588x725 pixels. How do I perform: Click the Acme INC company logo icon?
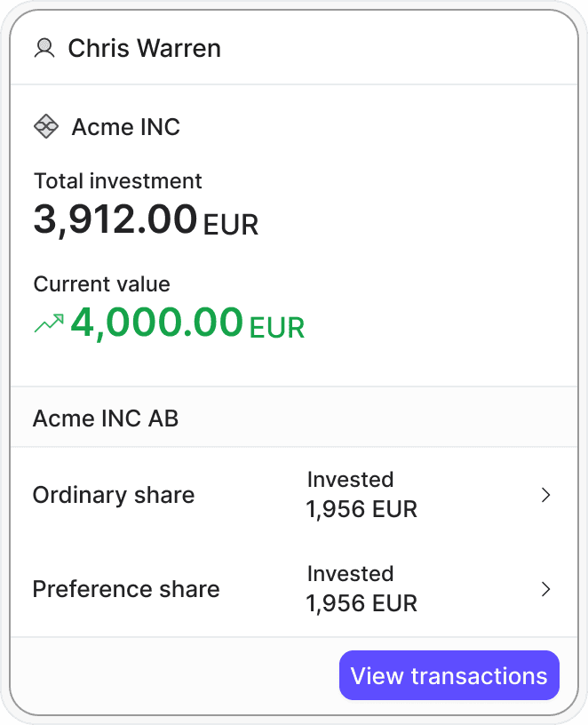(46, 127)
